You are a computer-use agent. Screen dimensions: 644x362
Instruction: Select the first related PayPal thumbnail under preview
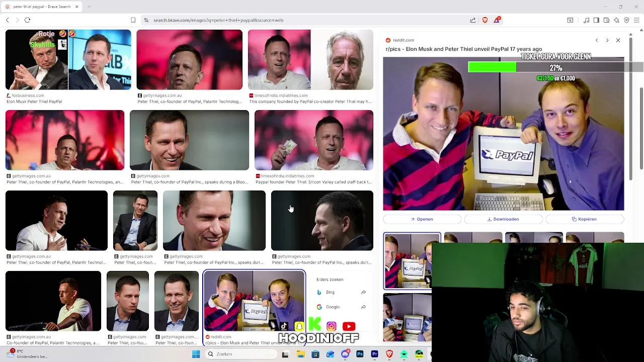(412, 261)
